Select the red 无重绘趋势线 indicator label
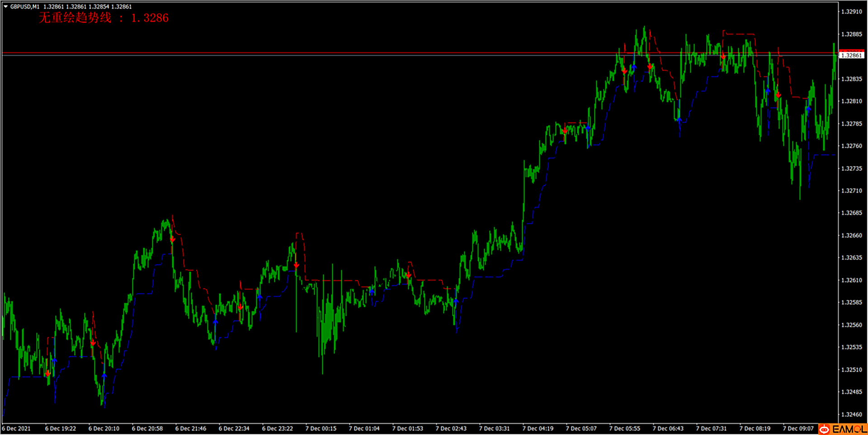The height and width of the screenshot is (435, 868). pos(103,18)
